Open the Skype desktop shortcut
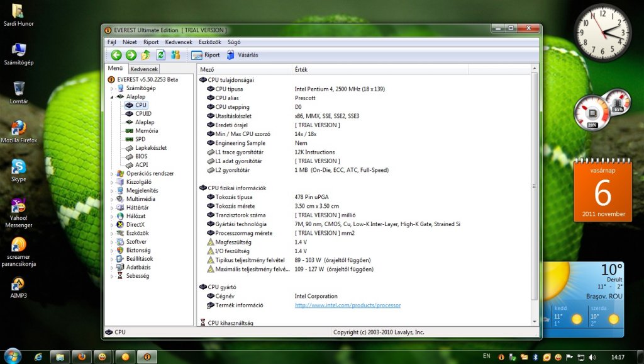The width and height of the screenshot is (644, 364). click(x=19, y=170)
